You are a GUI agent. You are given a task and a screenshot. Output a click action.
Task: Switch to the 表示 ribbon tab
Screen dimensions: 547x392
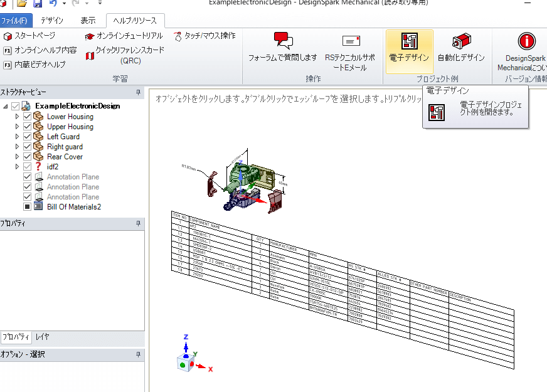(x=88, y=21)
